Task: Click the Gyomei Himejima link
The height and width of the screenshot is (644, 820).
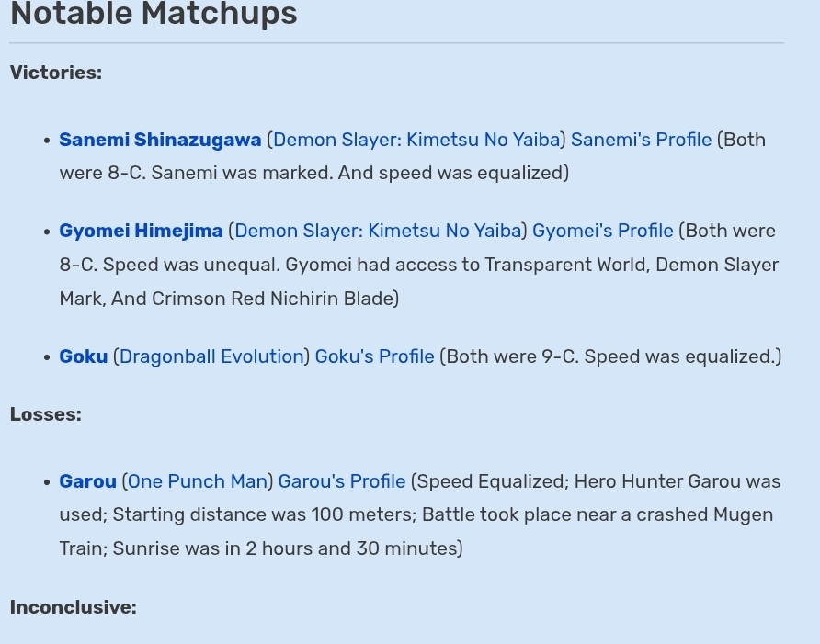Action: coord(141,231)
